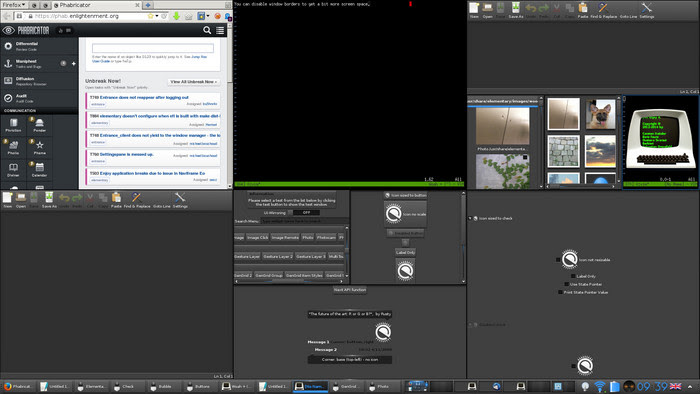Screen dimensions: 700x394
Task: Click Firefox home toolbar icon
Action: [189, 16]
